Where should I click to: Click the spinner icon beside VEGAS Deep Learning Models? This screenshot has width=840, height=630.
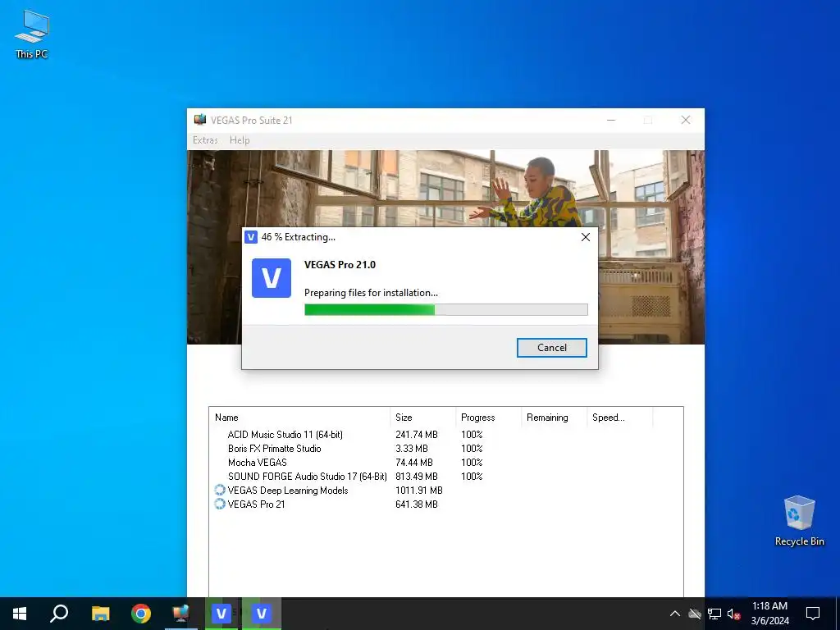coord(220,491)
